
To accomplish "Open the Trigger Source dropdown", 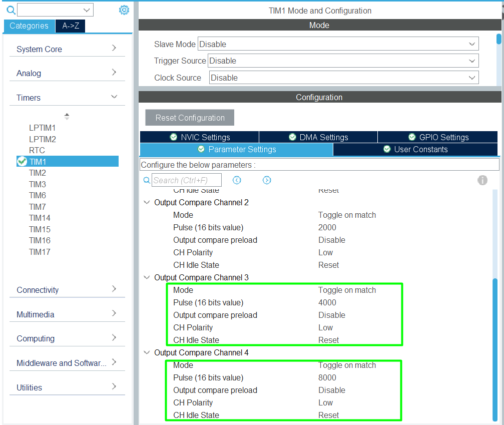I will point(343,61).
